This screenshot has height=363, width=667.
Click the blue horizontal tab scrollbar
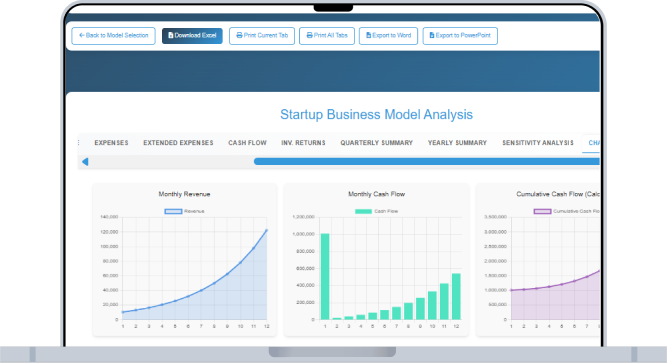(x=427, y=162)
